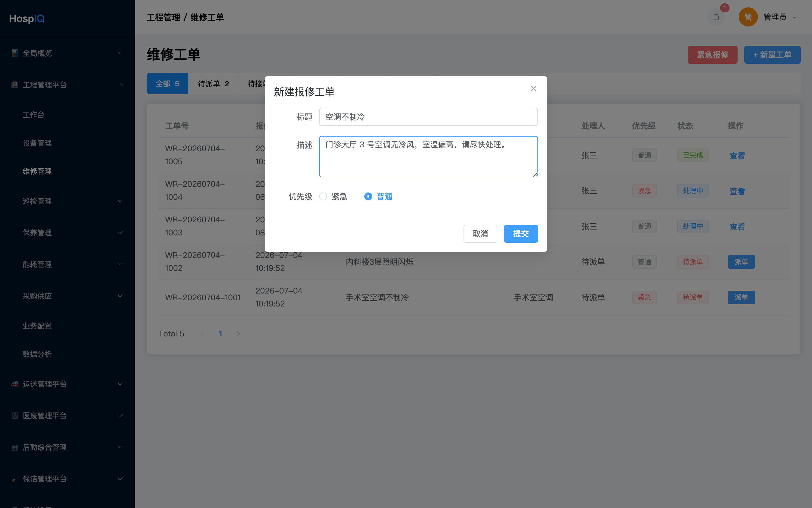Select pagination page 1

[x=220, y=333]
